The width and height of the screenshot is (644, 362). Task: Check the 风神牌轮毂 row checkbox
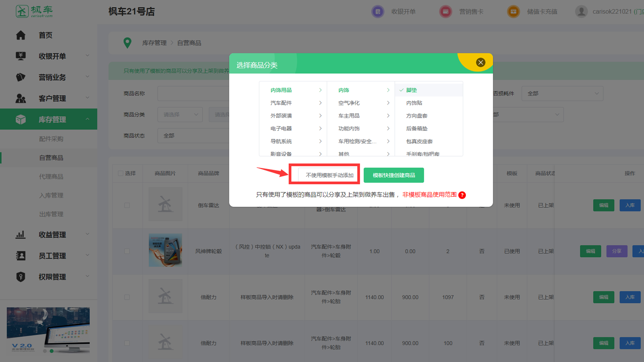(127, 251)
